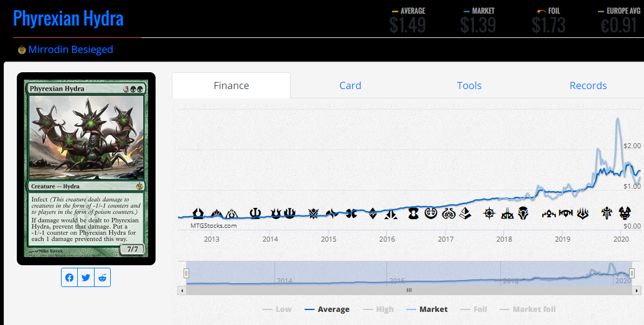Screen dimensions: 644x325
Task: Click the Amonkhet pyramid set marker
Action: [465, 214]
